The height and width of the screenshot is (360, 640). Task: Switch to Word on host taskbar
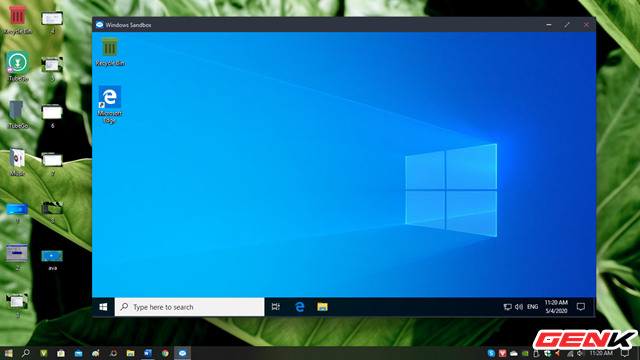[x=148, y=353]
